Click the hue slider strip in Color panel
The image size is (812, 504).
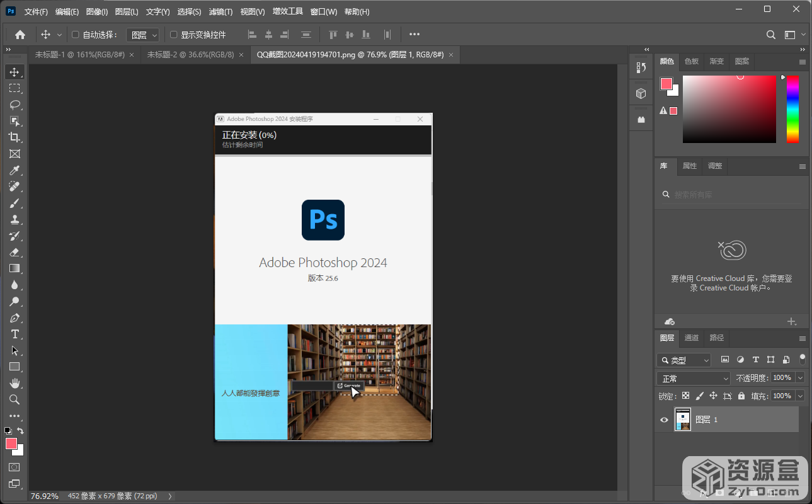[x=792, y=109]
